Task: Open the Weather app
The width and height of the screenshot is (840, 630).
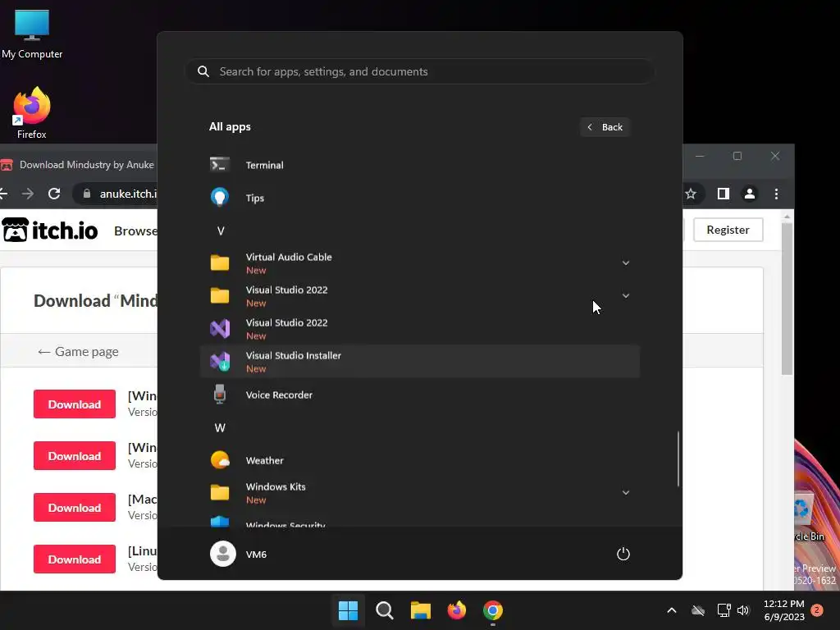Action: click(419, 460)
